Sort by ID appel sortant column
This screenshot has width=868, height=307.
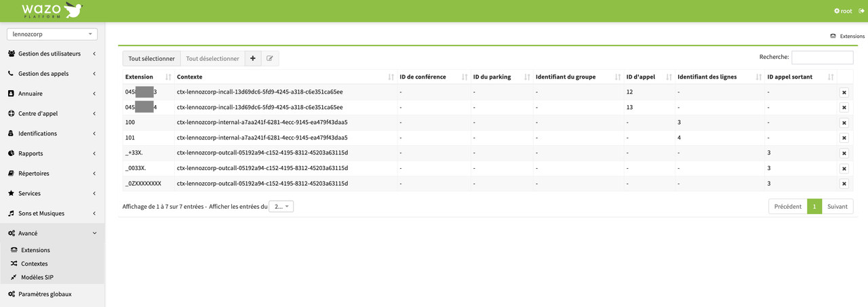pos(800,77)
